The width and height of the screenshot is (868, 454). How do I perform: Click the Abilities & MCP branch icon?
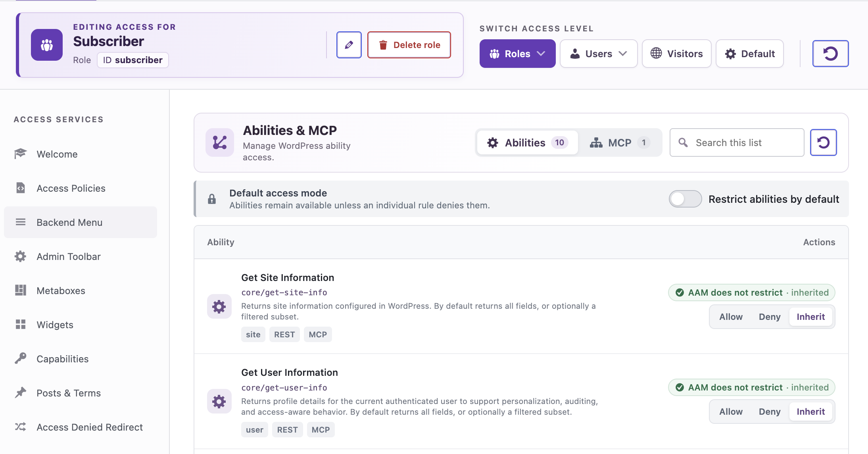point(220,142)
